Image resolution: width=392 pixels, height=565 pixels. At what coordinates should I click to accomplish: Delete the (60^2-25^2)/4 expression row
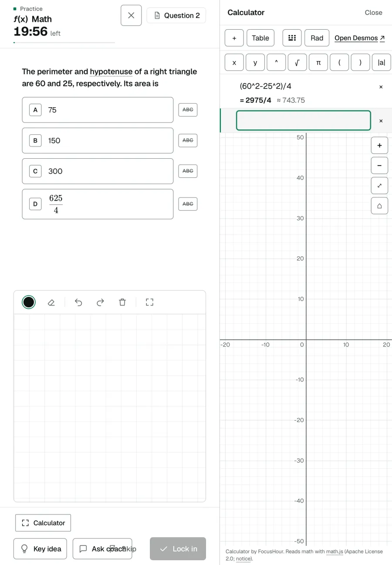pos(381,87)
